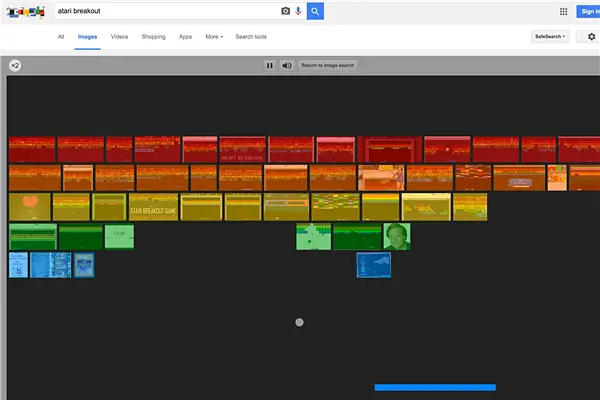Screen dimensions: 600x400
Task: Click yellow brick labeled ATARI BREAKOUT GAME
Action: coord(153,207)
